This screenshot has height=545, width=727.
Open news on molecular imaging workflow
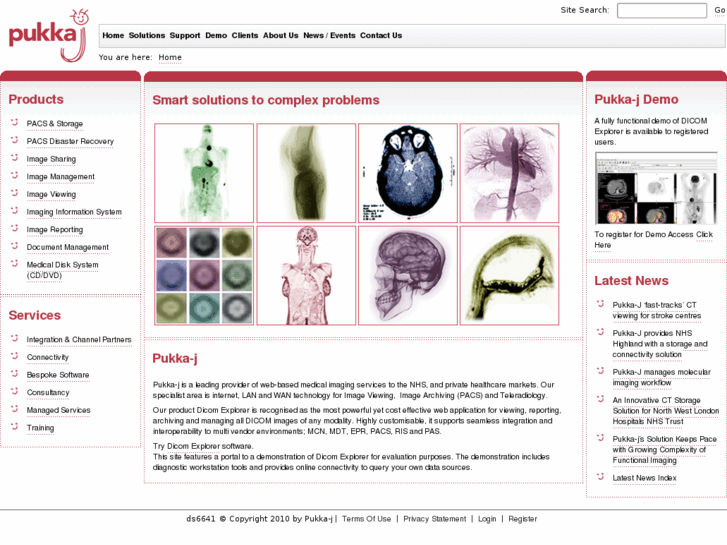coord(661,378)
